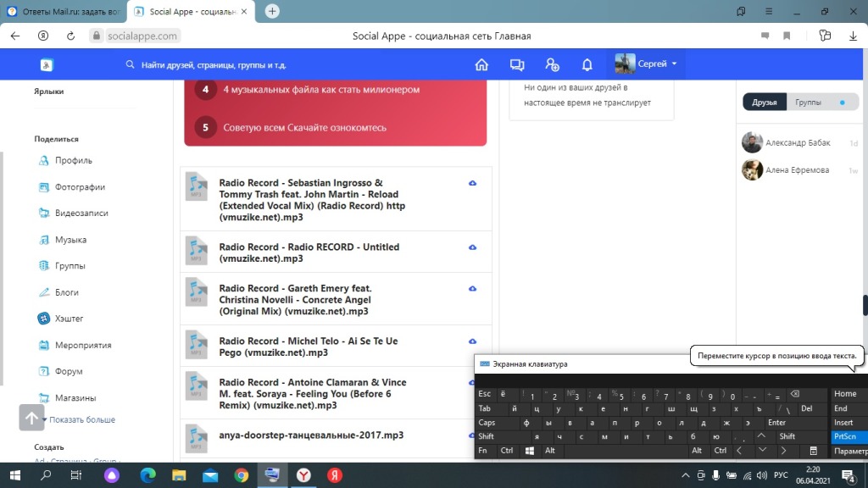The width and height of the screenshot is (868, 488).
Task: Download Gareth Emery Concrete Angel mp3
Action: click(x=472, y=289)
